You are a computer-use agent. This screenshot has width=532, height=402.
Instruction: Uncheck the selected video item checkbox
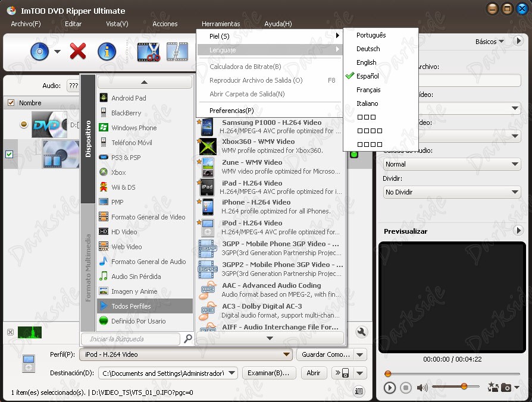tap(9, 154)
